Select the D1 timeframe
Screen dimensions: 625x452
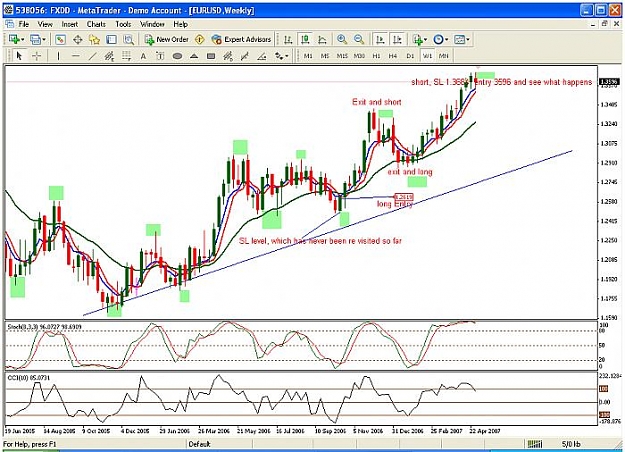click(410, 56)
